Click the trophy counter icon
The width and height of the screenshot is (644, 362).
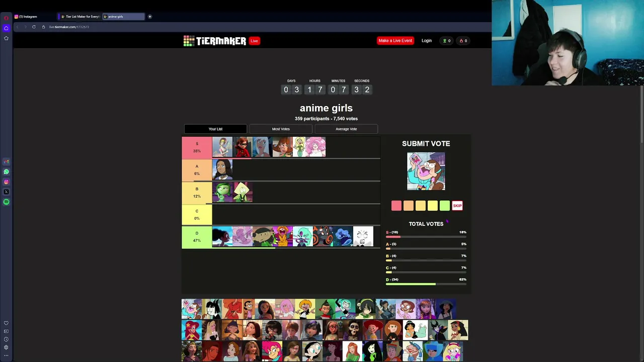coord(444,41)
